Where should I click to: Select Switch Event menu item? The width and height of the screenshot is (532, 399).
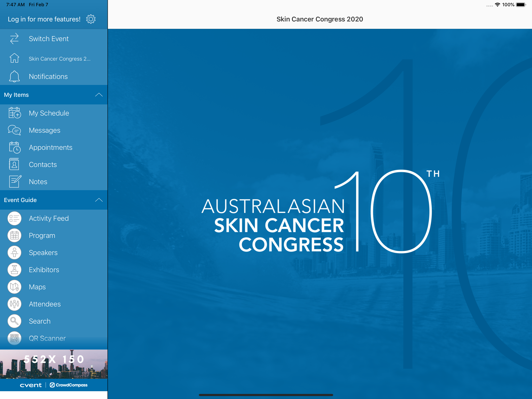[x=54, y=39]
